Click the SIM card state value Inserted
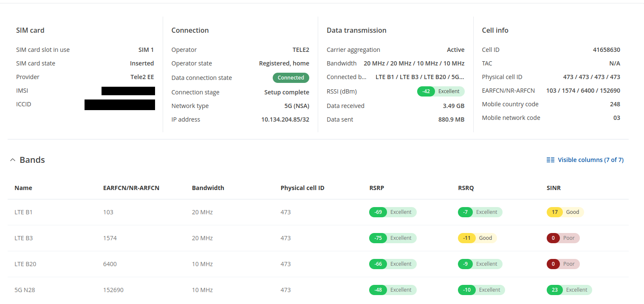 click(x=142, y=63)
